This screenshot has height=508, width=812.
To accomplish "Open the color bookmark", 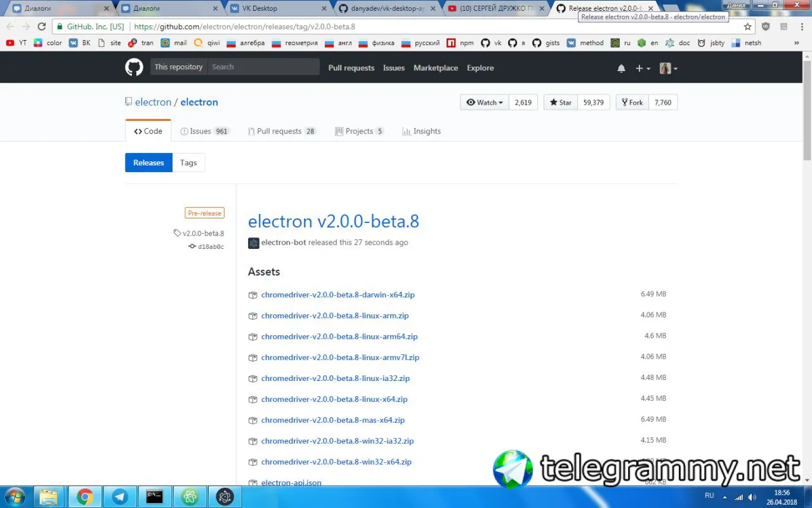I will tap(48, 43).
